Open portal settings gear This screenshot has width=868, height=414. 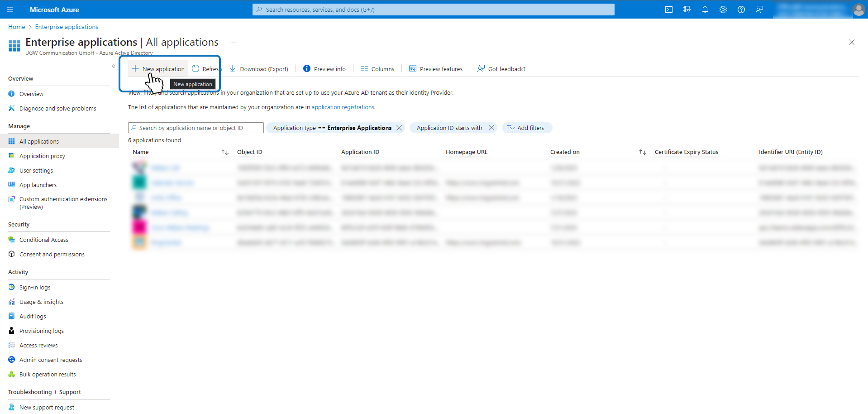click(723, 10)
